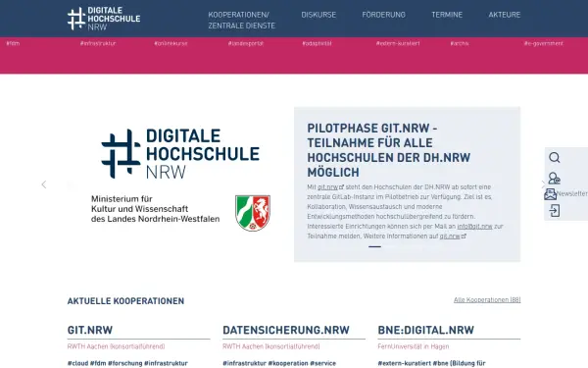Open the Diskurse menu
This screenshot has height=368, width=588.
(318, 15)
